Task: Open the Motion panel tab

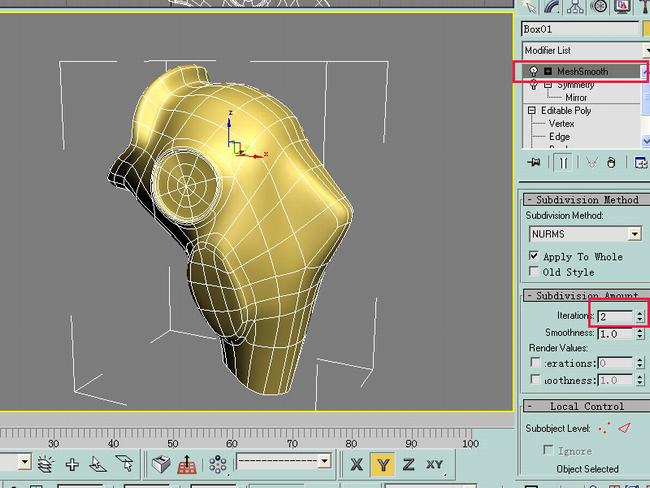Action: 599,6
